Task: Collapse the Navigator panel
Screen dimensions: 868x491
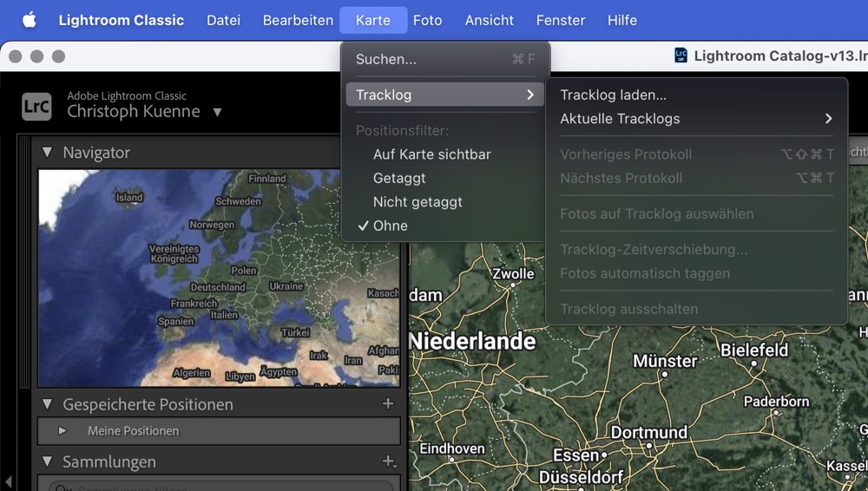Action: 47,153
